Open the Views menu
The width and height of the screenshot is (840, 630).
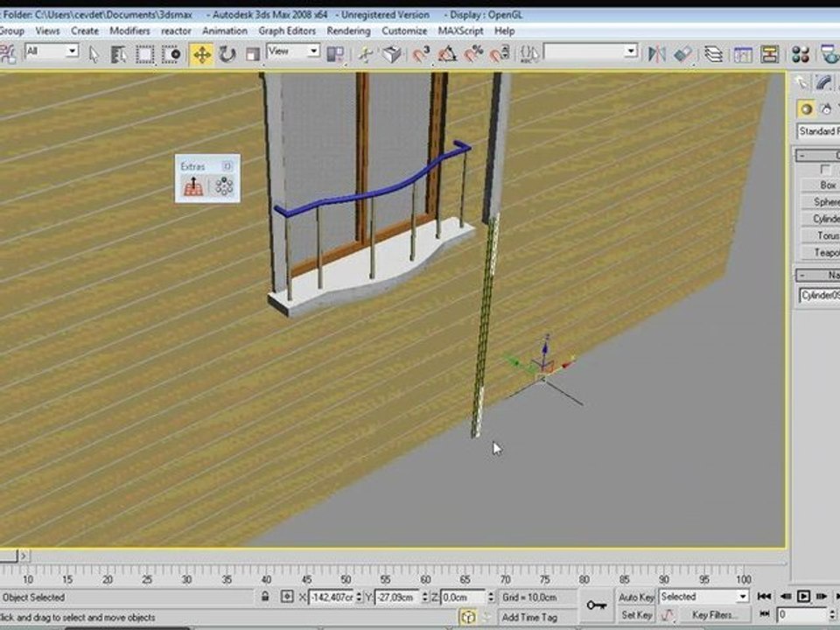click(x=47, y=31)
